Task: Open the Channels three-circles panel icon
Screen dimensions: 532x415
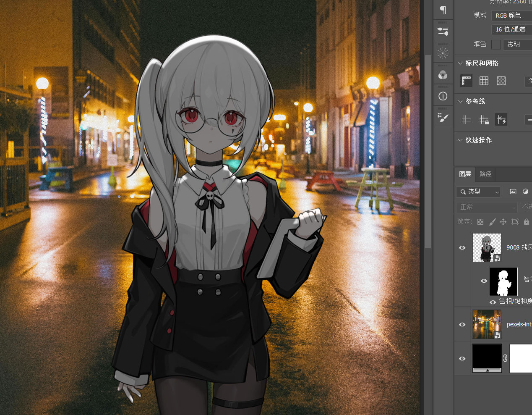Action: [443, 75]
